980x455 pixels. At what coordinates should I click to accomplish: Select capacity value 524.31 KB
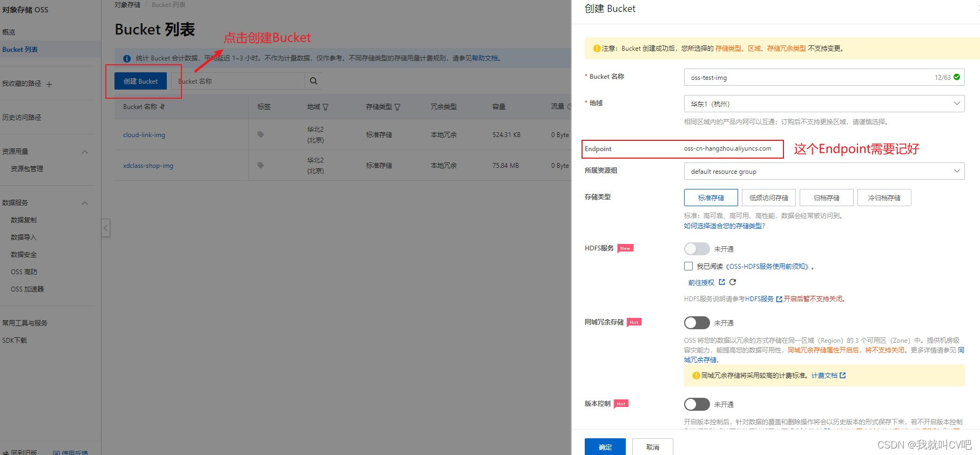506,134
